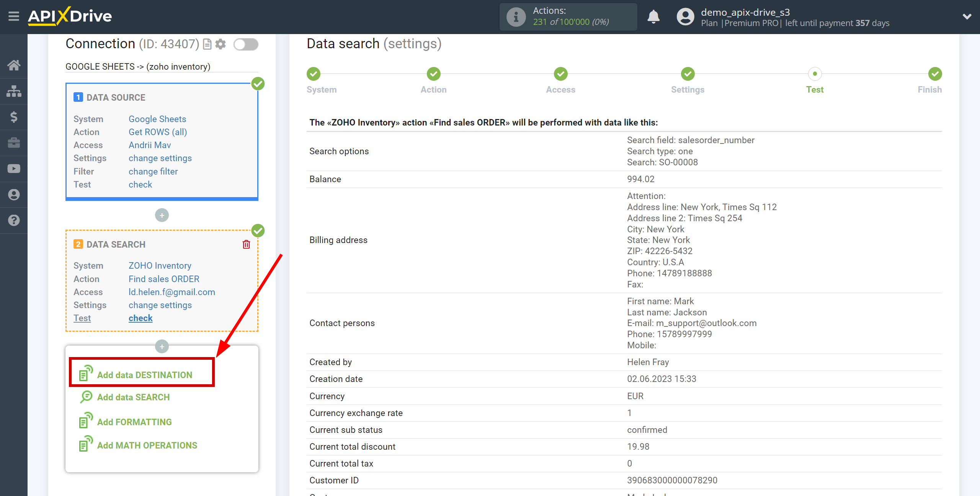Click change settings in Data Search
Screen dimensions: 980x496
click(160, 305)
